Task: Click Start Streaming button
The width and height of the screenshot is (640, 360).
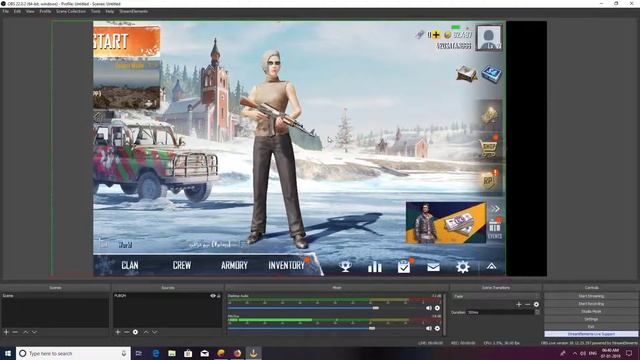Action: [x=591, y=296]
